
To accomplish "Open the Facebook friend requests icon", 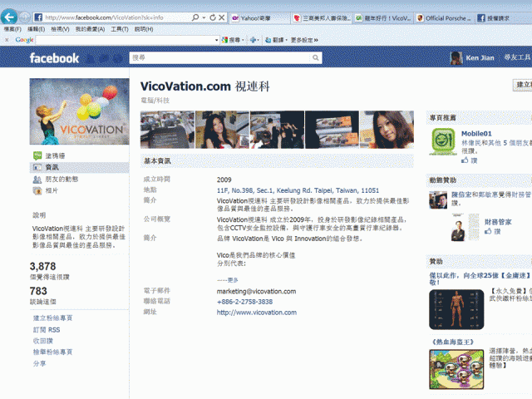I will pos(91,59).
